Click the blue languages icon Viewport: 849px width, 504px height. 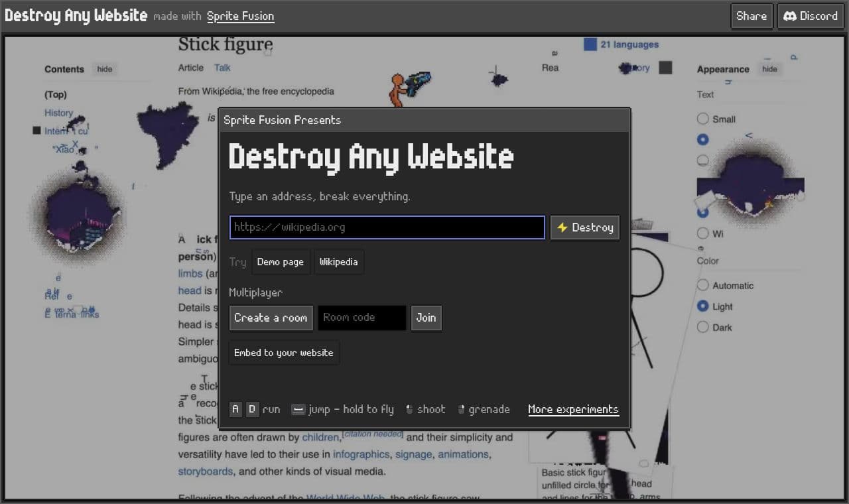coord(590,44)
